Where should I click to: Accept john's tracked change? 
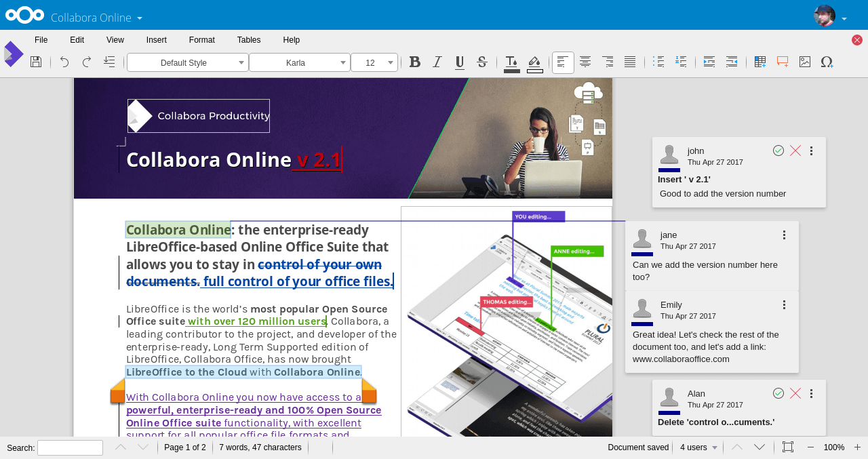[778, 151]
